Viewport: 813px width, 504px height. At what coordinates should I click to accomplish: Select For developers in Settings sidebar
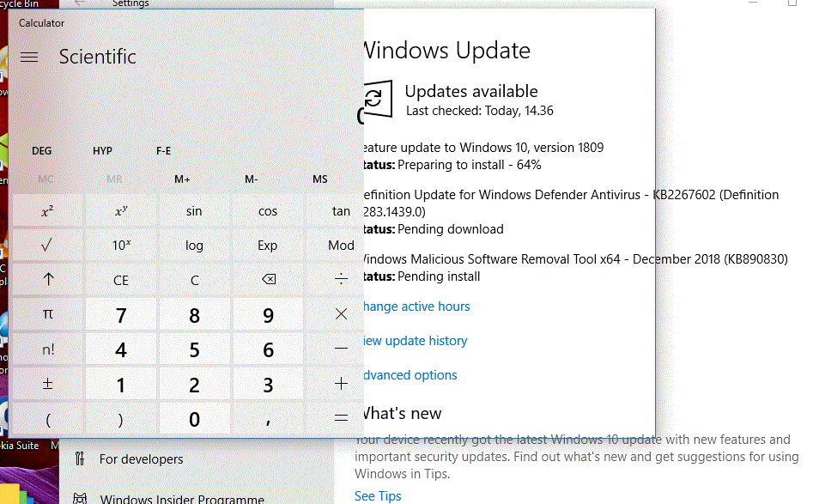[141, 458]
